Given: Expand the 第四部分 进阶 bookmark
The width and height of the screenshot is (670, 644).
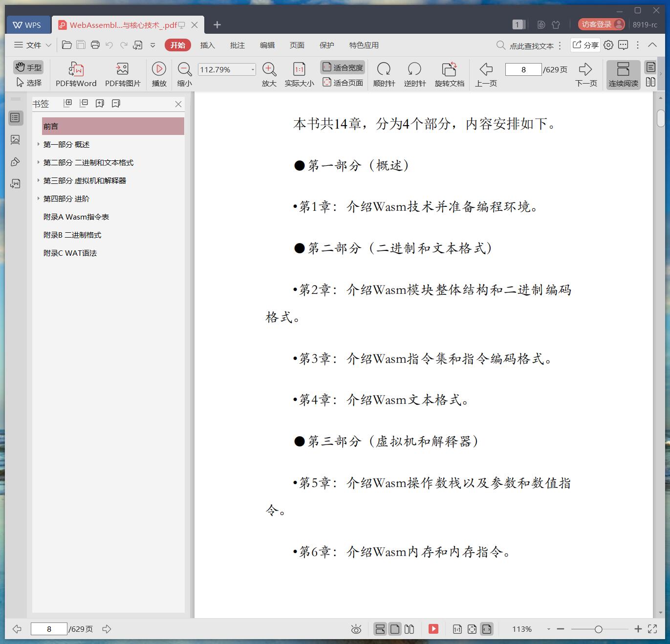Looking at the screenshot, I should (39, 199).
